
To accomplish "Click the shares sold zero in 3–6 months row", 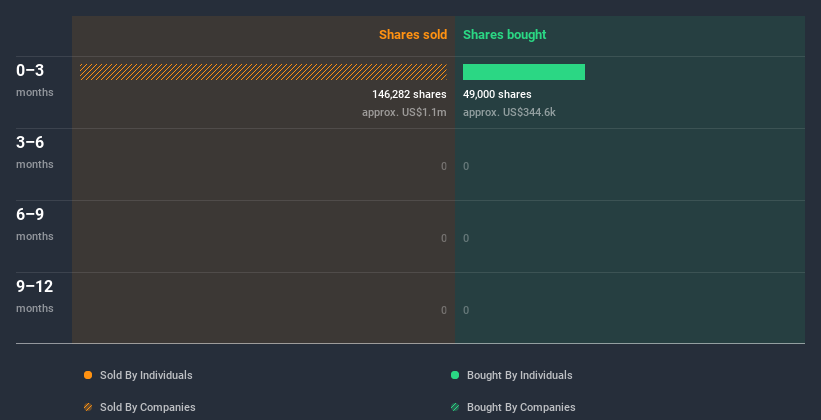I will pyautogui.click(x=444, y=166).
